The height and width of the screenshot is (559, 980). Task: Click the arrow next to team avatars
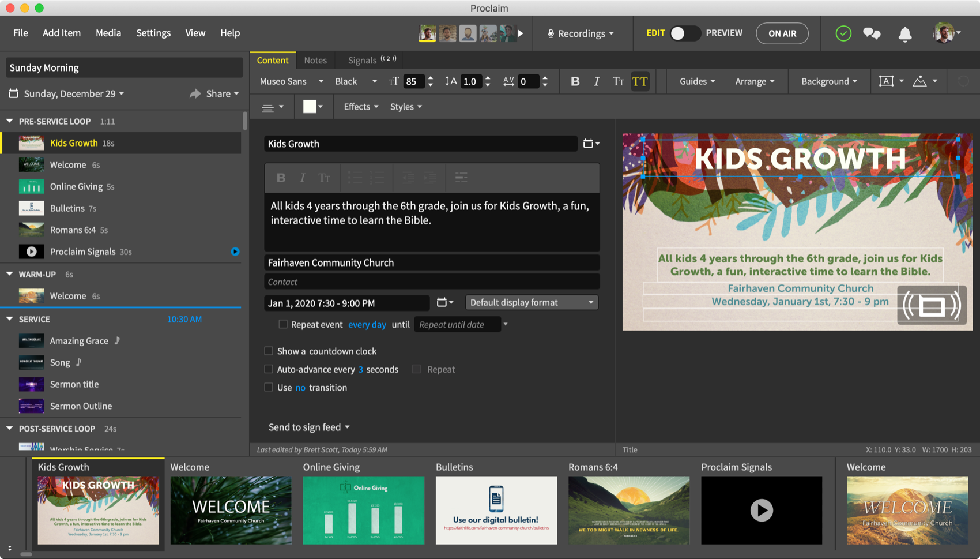[x=521, y=33]
